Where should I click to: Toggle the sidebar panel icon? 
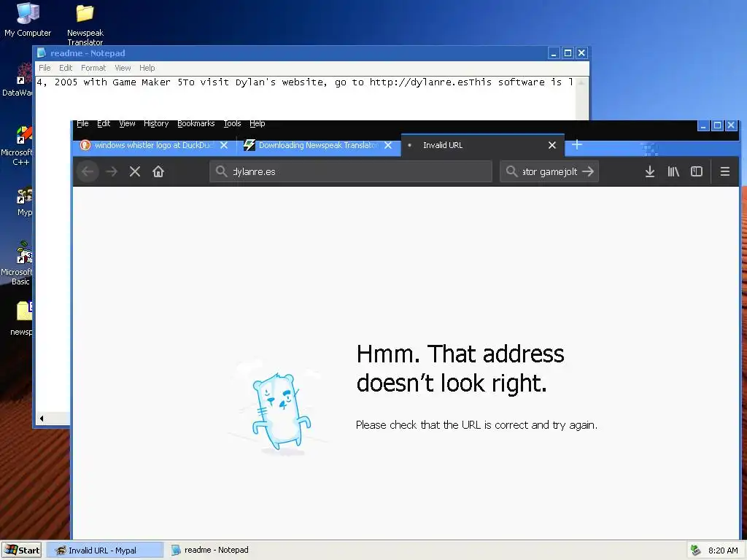coord(697,171)
